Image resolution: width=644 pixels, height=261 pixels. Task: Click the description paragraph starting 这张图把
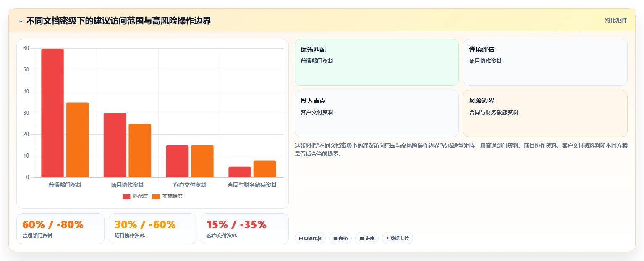tap(461, 150)
